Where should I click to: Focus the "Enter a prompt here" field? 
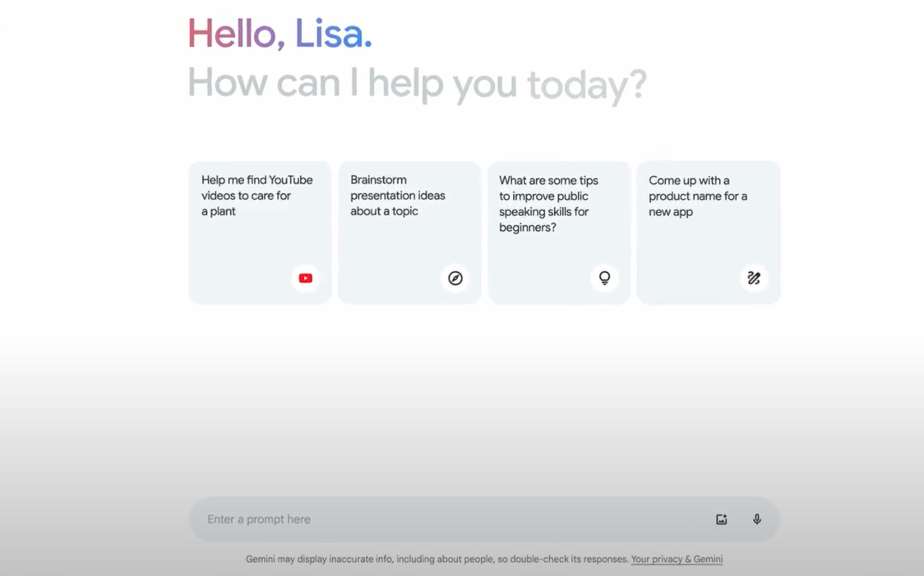[x=444, y=519]
